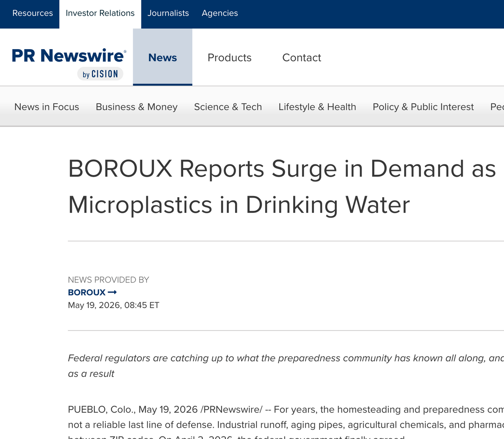Click the 'Microplastics in Drinking Water' headline line
Image resolution: width=504 pixels, height=439 pixels.
tap(239, 205)
